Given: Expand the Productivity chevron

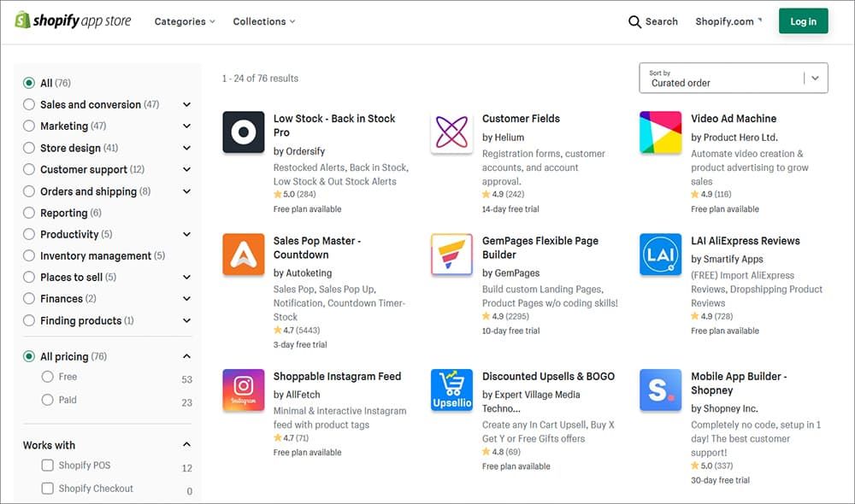Looking at the screenshot, I should point(186,234).
